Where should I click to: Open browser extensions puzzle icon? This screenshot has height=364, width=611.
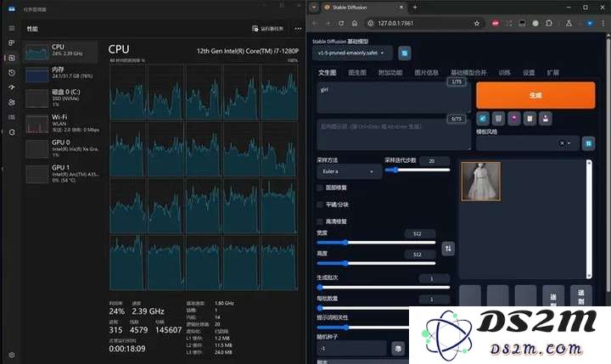549,24
